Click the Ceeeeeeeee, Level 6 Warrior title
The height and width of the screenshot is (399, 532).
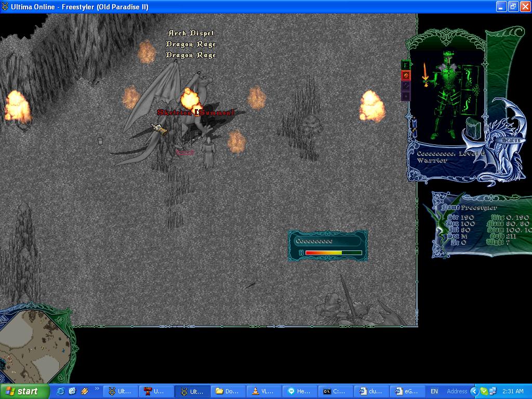click(450, 157)
